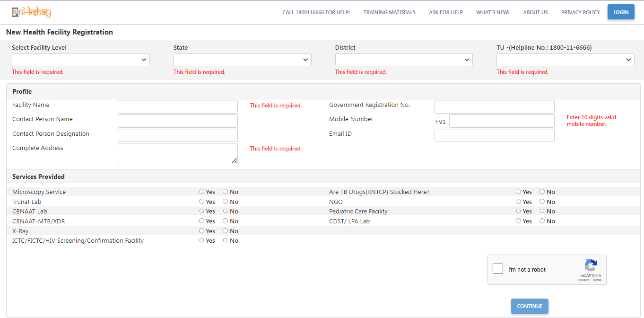Click the Continue button
644x318 pixels.
click(530, 306)
